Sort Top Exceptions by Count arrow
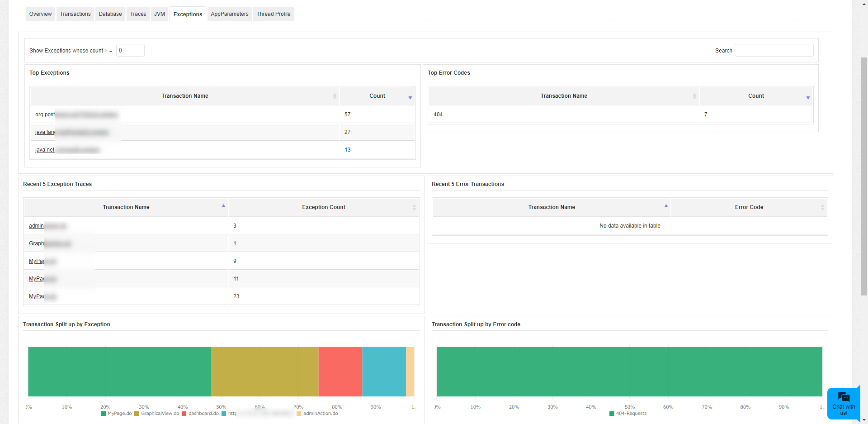Screen dimensions: 868x424 coord(410,98)
